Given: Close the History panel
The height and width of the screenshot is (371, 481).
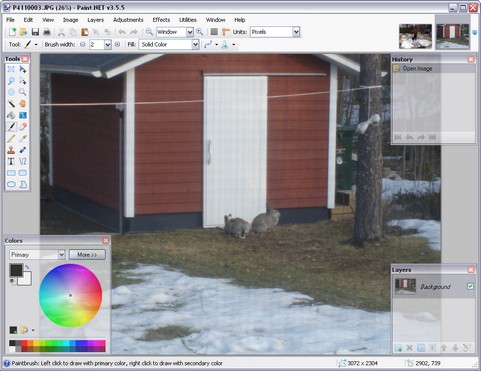Looking at the screenshot, I should 471,59.
